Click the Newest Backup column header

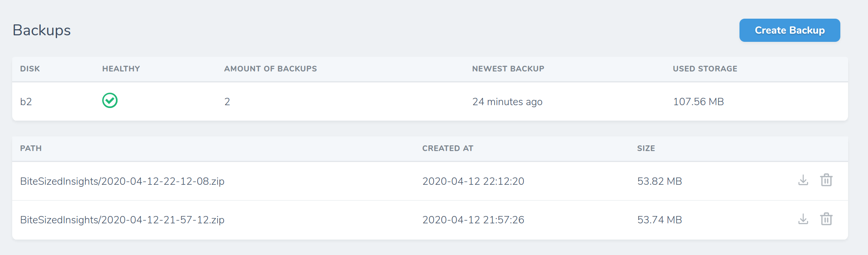tap(508, 69)
